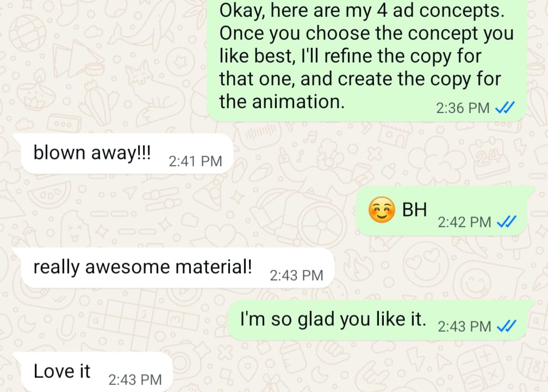Image resolution: width=548 pixels, height=392 pixels.
Task: Tap double checkmarks beside "I'm so glad" message
Action: (x=507, y=326)
